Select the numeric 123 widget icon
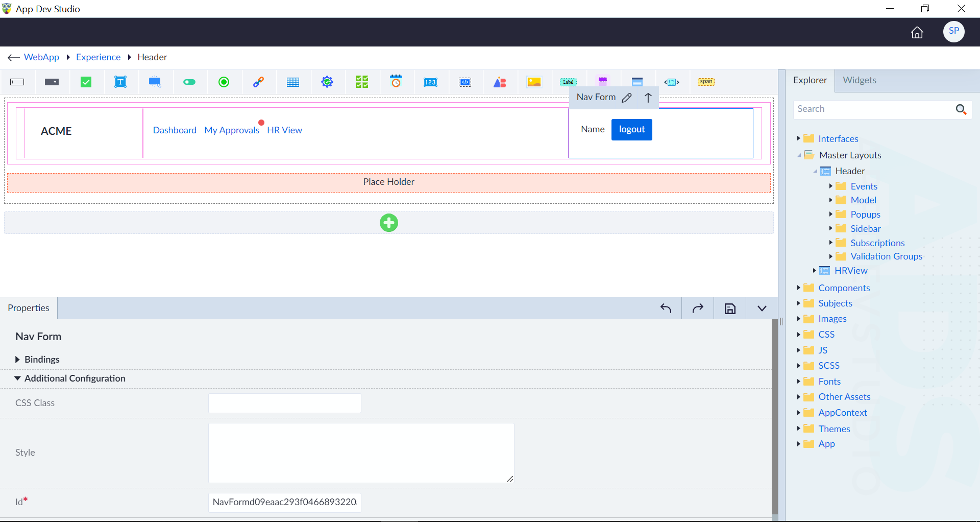 [430, 82]
